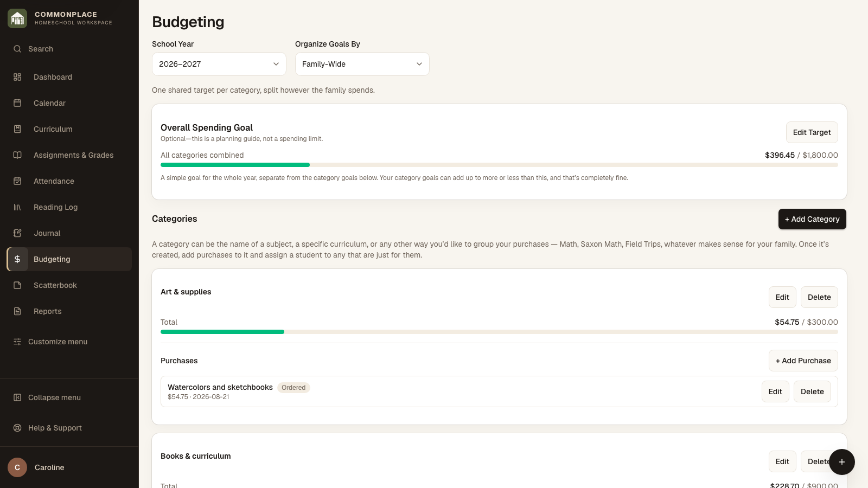This screenshot has height=488, width=868.
Task: Click the Search magnifier icon in sidebar
Action: [17, 49]
